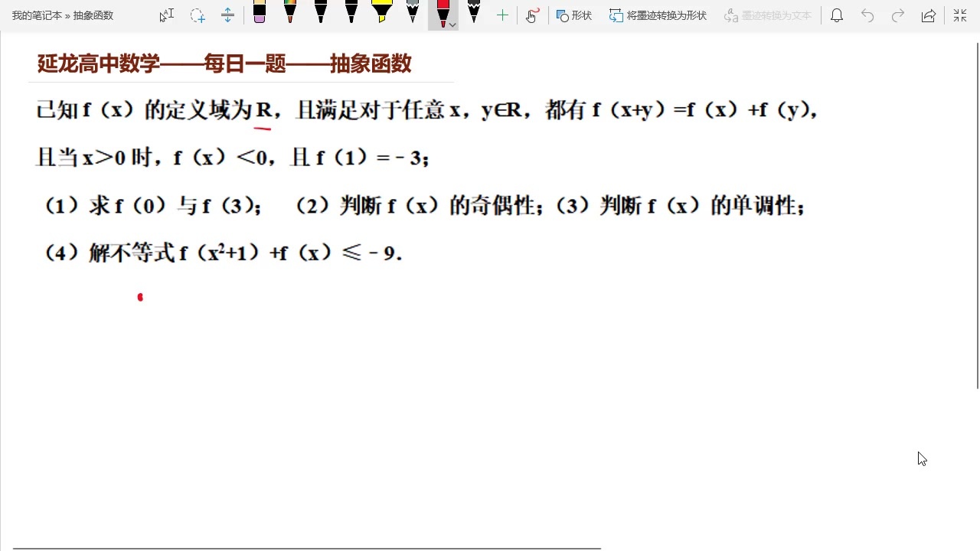Open red pen options dropdown arrow
980x551 pixels.
click(x=452, y=25)
